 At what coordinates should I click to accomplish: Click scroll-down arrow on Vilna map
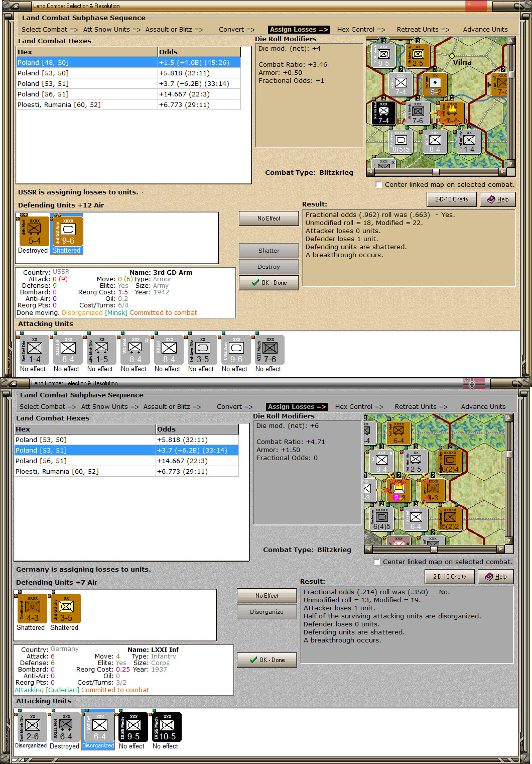[511, 163]
